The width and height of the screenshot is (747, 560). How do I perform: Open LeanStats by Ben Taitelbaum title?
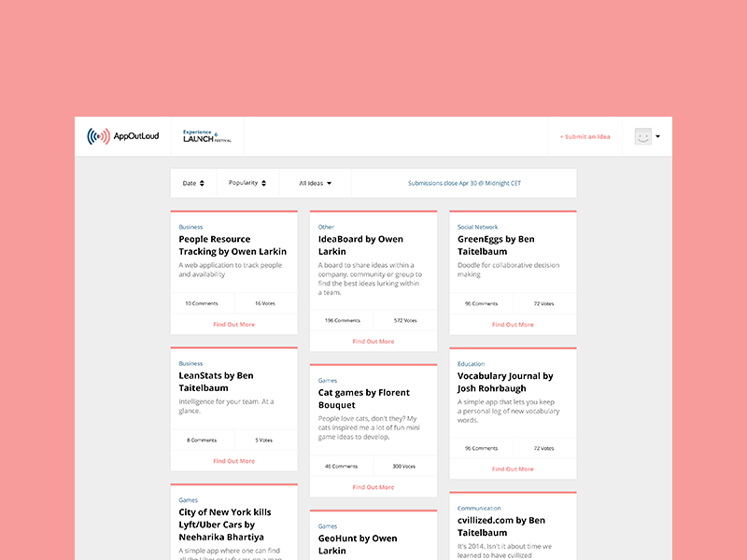point(216,382)
